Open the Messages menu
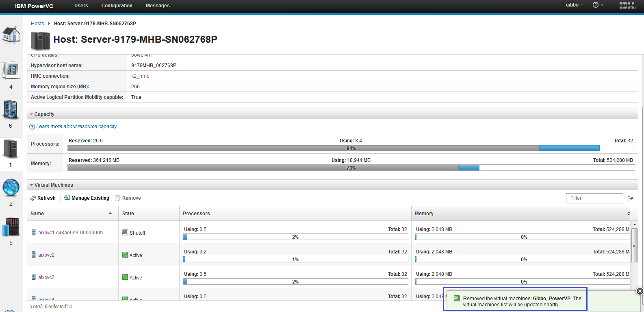Screen dimensions: 644x312 [158, 6]
